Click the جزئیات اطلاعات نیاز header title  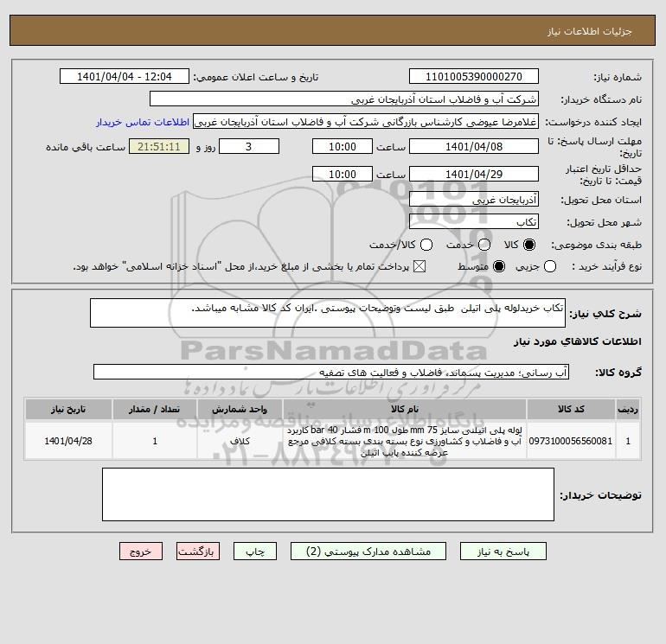(589, 31)
